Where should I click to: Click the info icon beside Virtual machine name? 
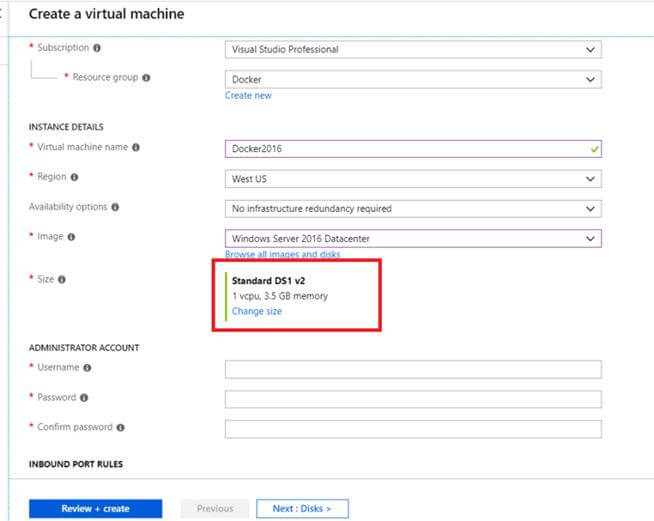click(136, 147)
